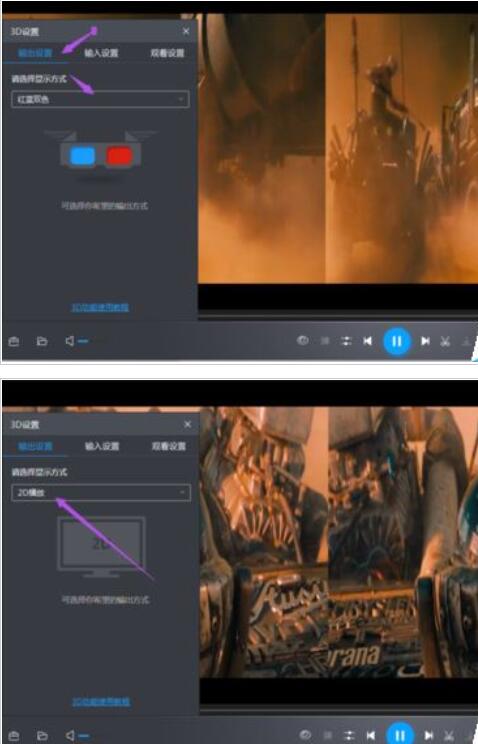This screenshot has width=478, height=744.
Task: Open the adjustment sliders icon in the 红蓝双色 player
Action: (x=347, y=341)
